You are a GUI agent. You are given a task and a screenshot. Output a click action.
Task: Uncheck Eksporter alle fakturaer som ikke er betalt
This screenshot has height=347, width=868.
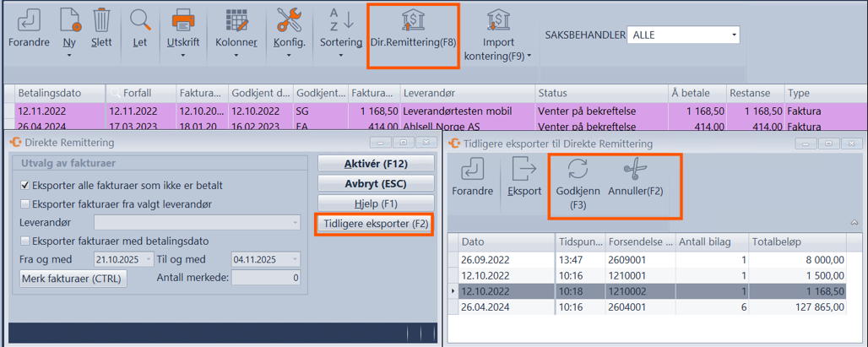pyautogui.click(x=25, y=185)
